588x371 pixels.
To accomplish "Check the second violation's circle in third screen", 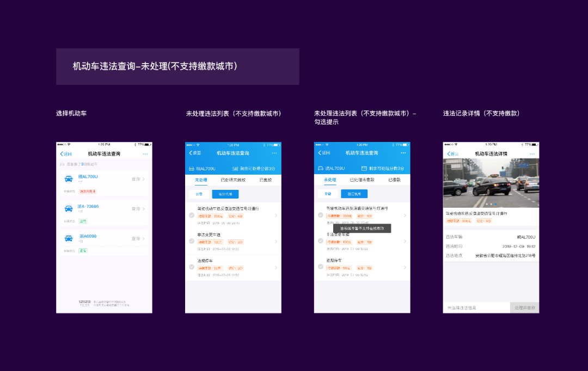I will (x=321, y=241).
